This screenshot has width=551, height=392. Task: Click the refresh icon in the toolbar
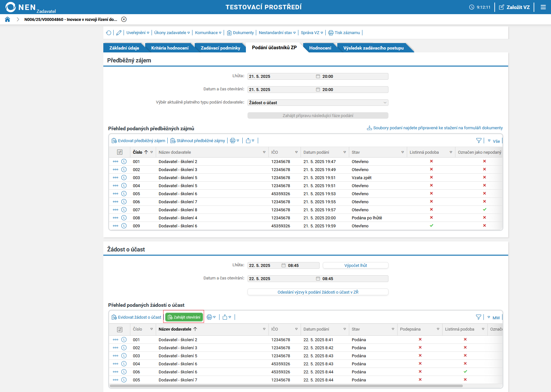[109, 33]
